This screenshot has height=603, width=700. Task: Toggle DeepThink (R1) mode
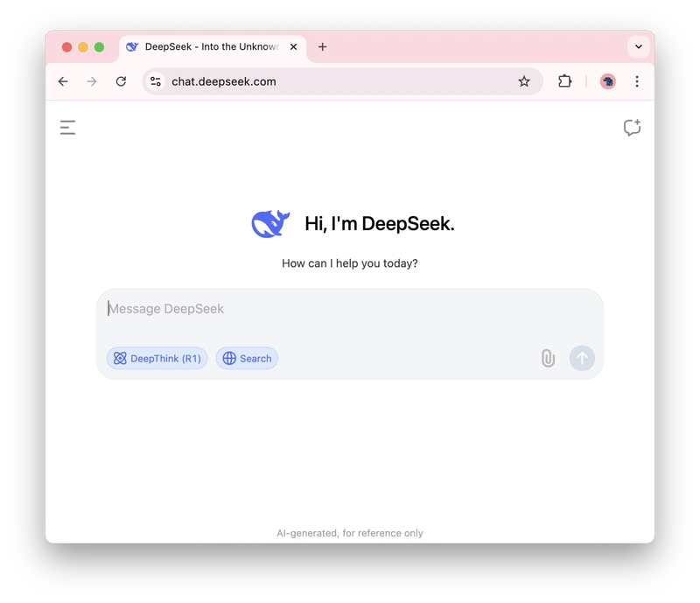(157, 358)
